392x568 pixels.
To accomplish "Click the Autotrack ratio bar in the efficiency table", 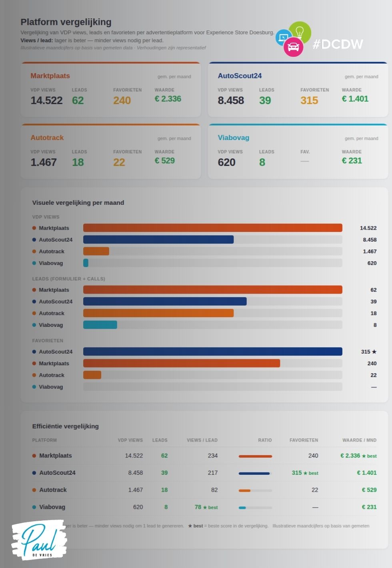I will [x=244, y=490].
